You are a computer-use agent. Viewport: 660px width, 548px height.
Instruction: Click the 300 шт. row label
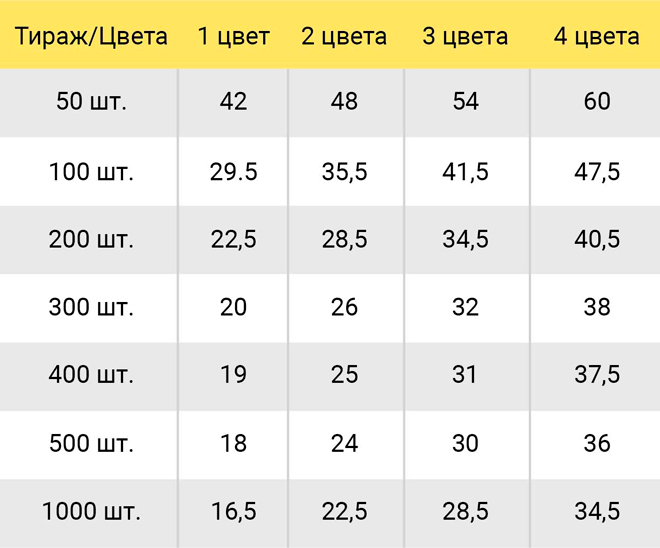[x=91, y=307]
